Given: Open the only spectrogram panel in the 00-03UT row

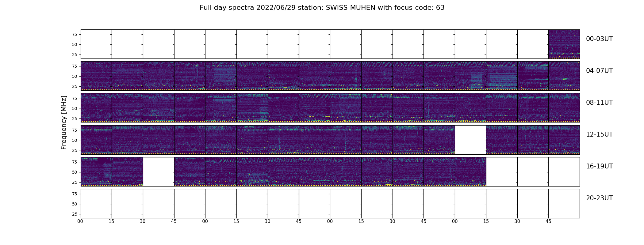Looking at the screenshot, I should coord(564,44).
